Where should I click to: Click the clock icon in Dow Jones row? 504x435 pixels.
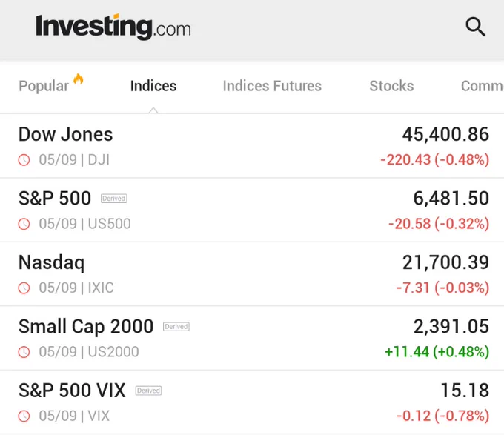(24, 159)
